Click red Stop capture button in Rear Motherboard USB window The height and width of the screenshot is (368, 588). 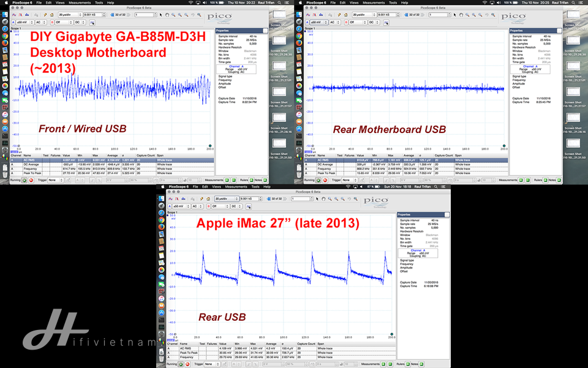(325, 180)
